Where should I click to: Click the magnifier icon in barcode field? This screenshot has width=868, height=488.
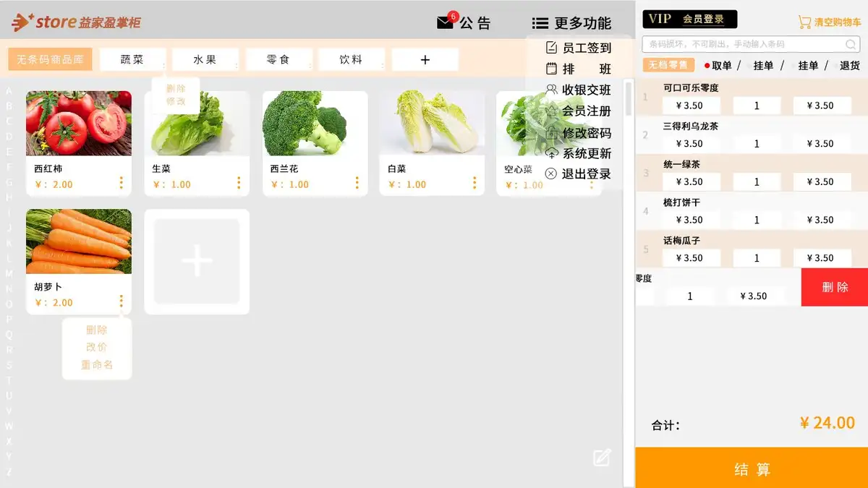point(851,44)
